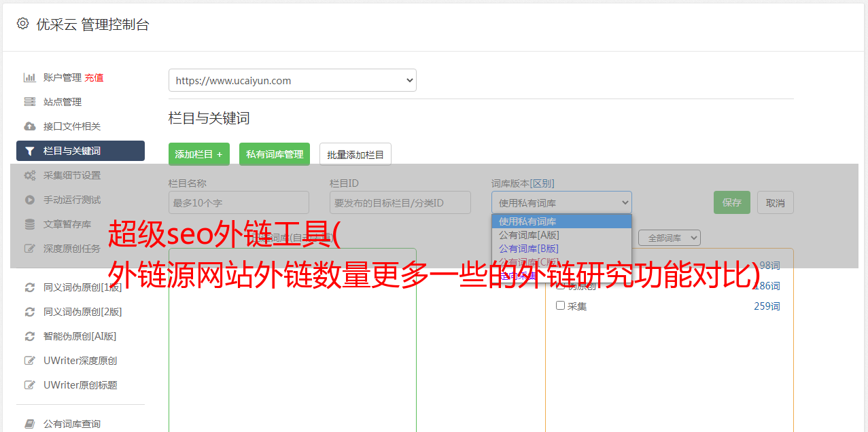Click the 186词 count
This screenshot has width=868, height=432.
767,286
